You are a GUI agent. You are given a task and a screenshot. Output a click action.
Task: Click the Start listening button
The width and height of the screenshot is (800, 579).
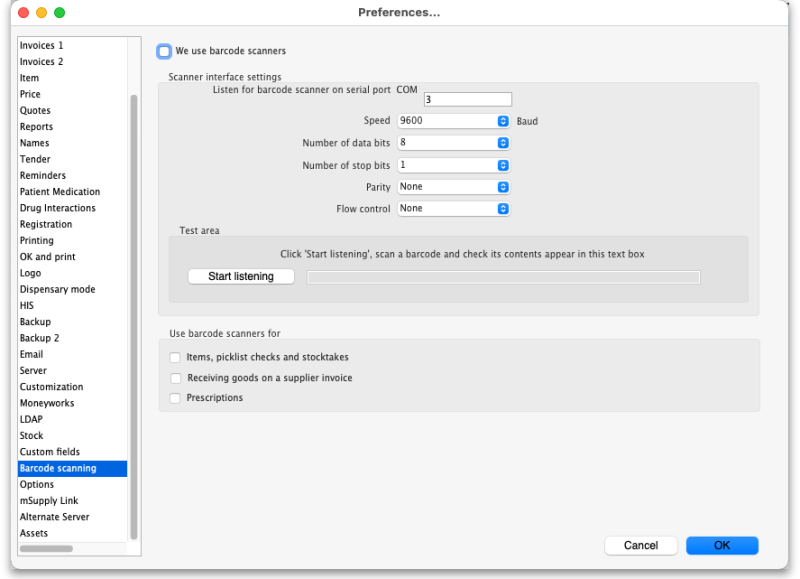240,276
